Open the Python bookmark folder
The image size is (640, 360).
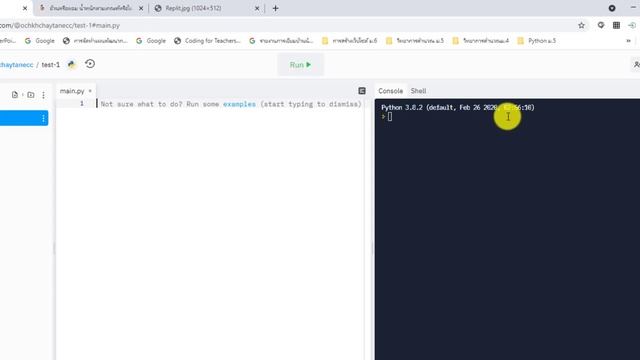[537, 41]
